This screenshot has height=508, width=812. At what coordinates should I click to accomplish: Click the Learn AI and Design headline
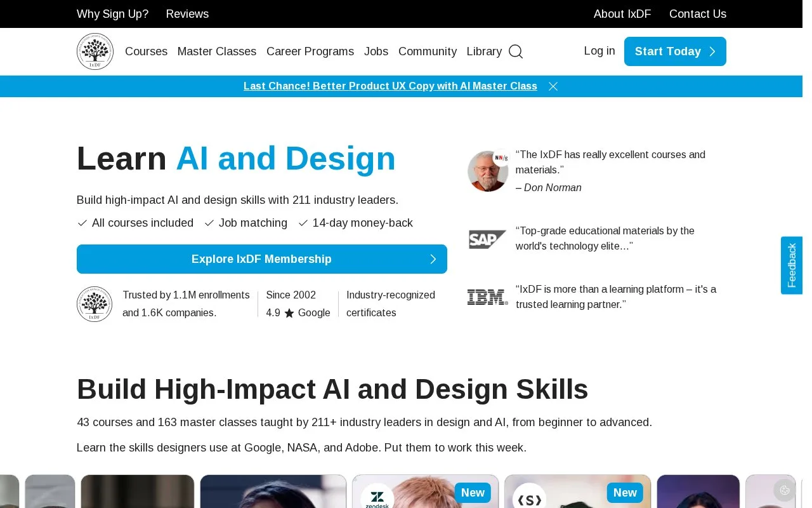236,158
